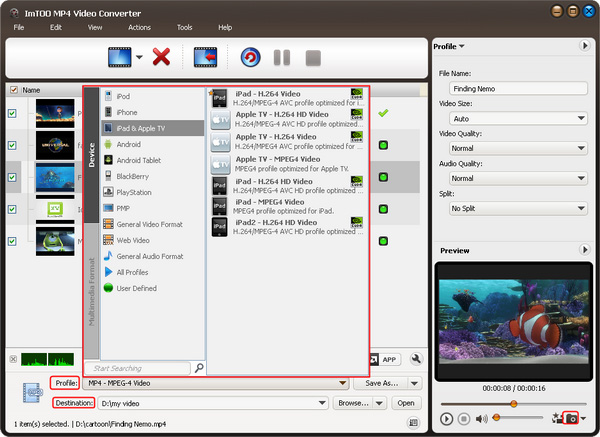Image resolution: width=600 pixels, height=437 pixels.
Task: Click the Play button in Preview
Action: pos(446,419)
